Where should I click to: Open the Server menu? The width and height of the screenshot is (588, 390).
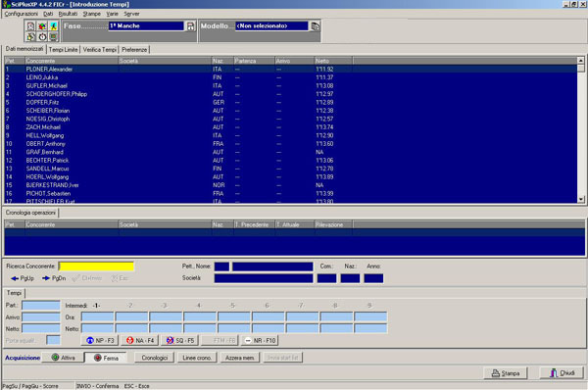pyautogui.click(x=131, y=14)
